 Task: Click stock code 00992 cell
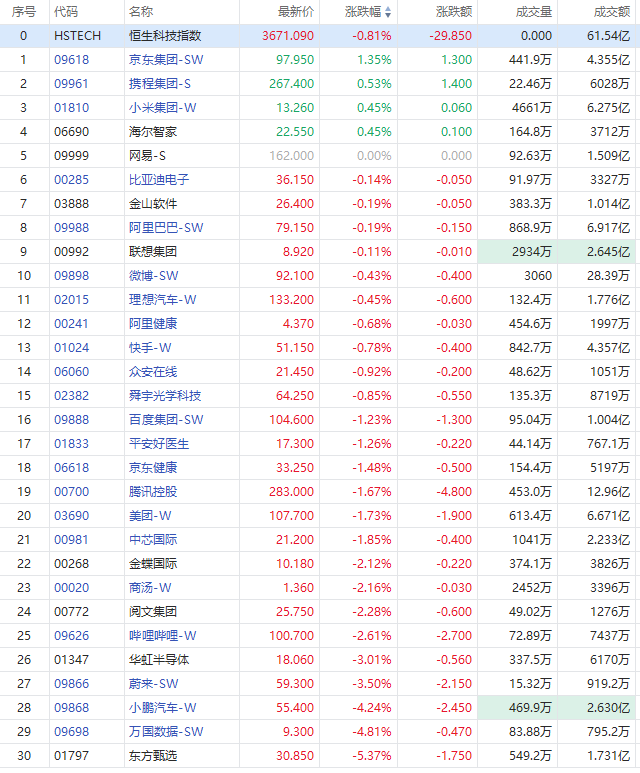(x=71, y=252)
